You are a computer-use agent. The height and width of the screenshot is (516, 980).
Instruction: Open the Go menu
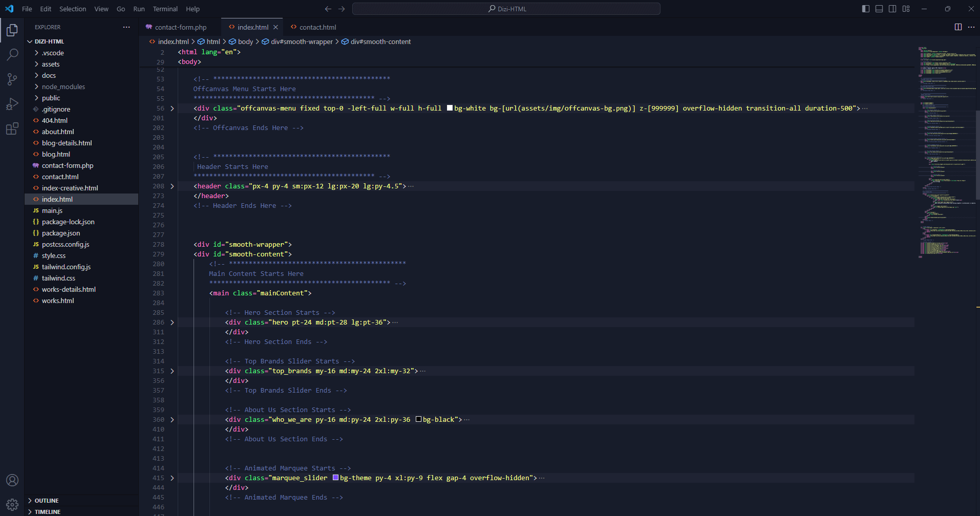pyautogui.click(x=121, y=9)
